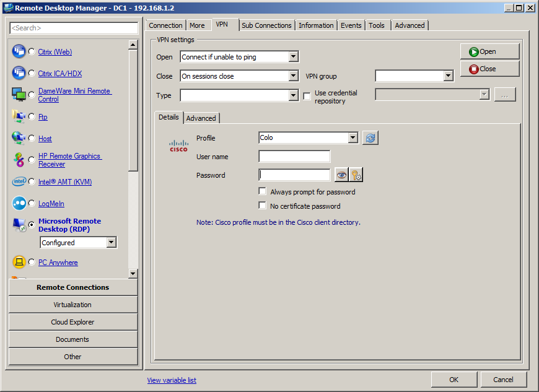Image resolution: width=539 pixels, height=392 pixels.
Task: Check Always prompt for password
Action: [x=262, y=191]
